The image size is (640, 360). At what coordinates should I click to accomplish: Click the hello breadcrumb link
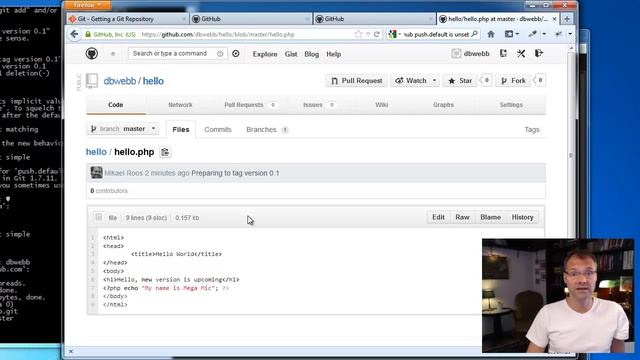pos(96,152)
